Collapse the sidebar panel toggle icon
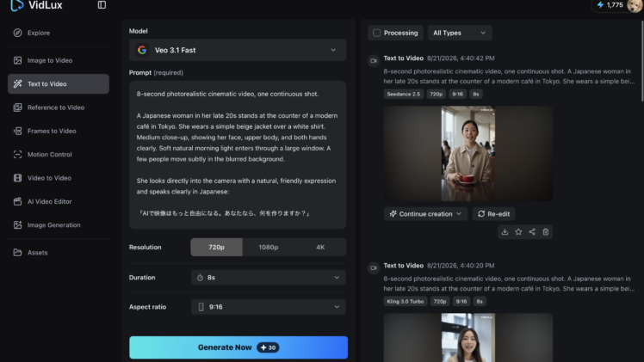 pyautogui.click(x=102, y=5)
